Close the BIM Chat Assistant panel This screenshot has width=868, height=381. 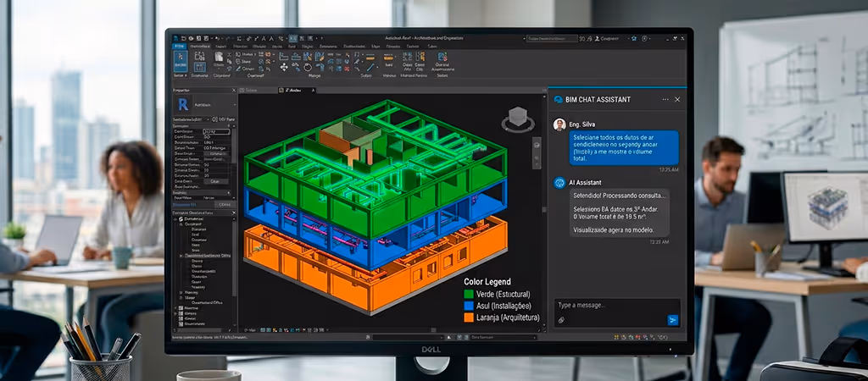(x=677, y=100)
